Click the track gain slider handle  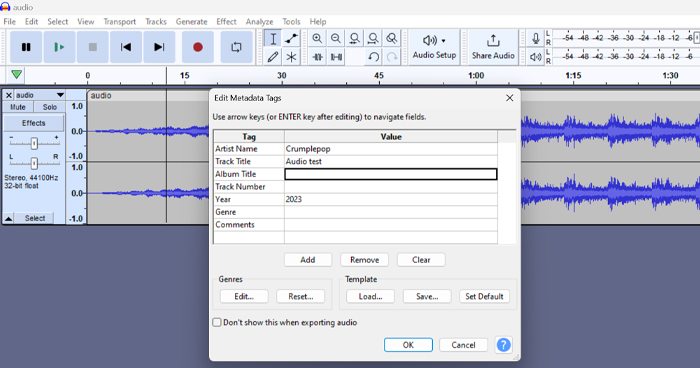click(x=34, y=143)
